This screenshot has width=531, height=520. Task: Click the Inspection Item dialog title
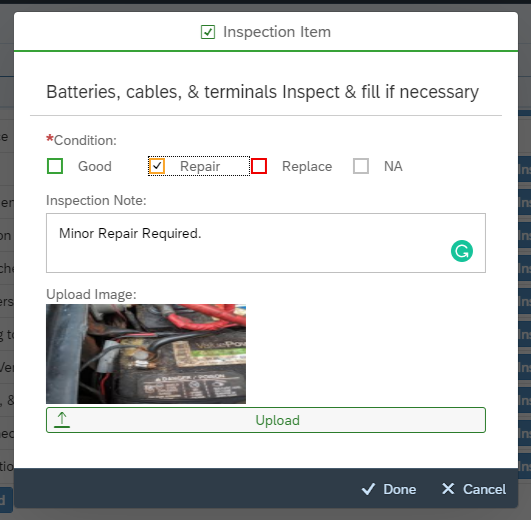pos(277,32)
